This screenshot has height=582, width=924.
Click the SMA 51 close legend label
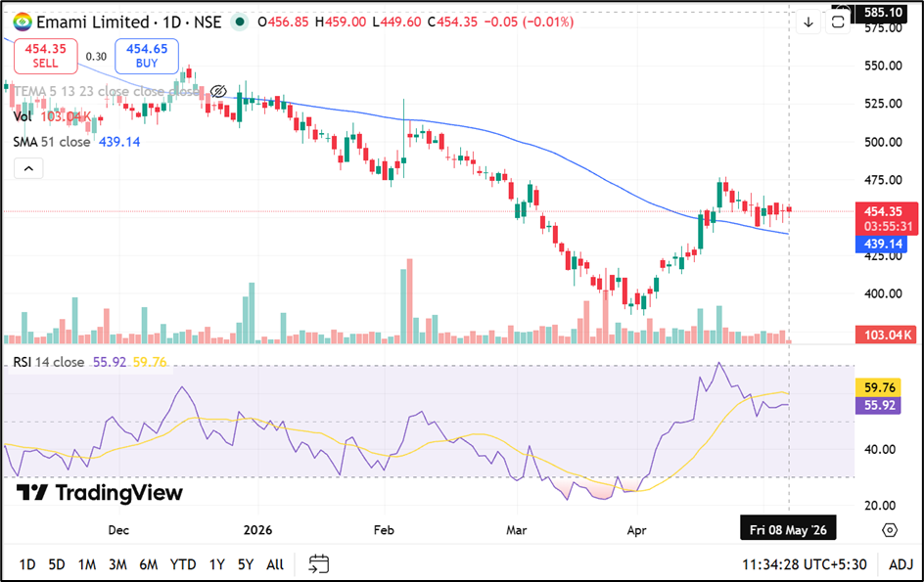pyautogui.click(x=52, y=142)
